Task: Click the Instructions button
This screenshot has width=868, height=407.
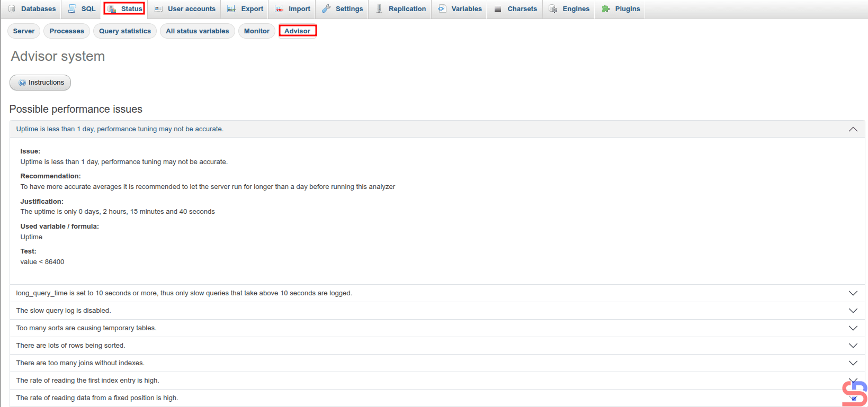Action: (41, 83)
